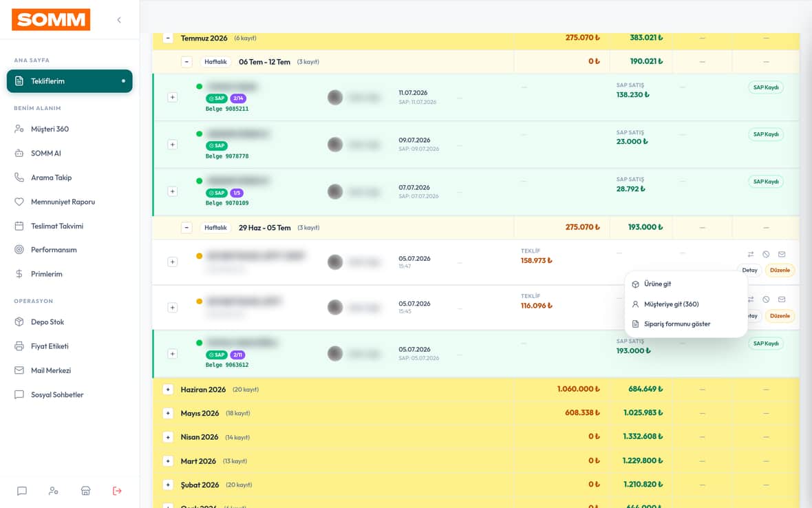Screen dimensions: 812x508
Task: Log out using the red exit icon
Action: (x=117, y=491)
